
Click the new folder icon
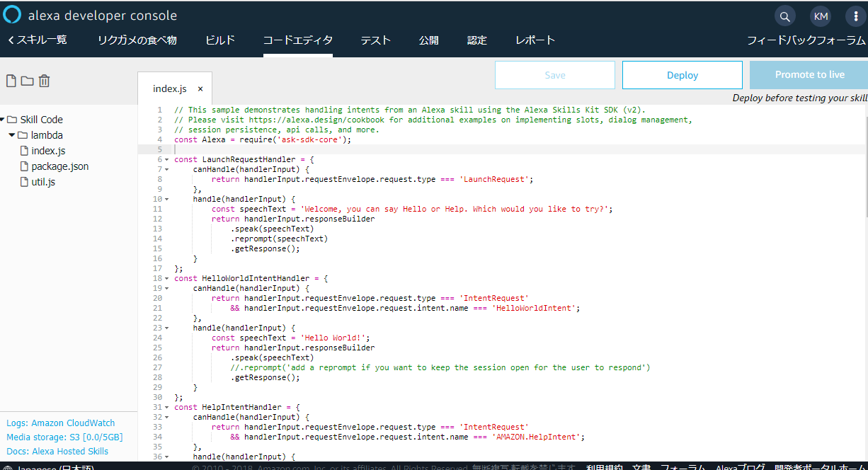[x=27, y=81]
